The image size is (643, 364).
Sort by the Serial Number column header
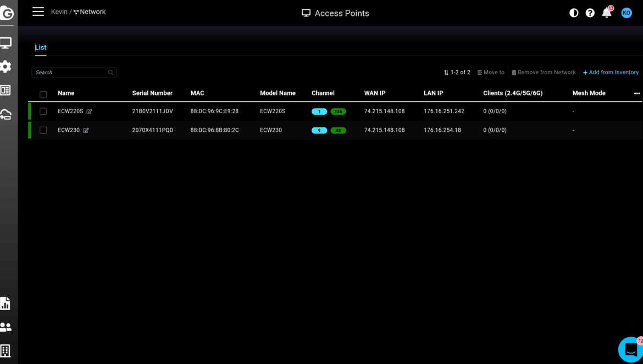(x=152, y=93)
